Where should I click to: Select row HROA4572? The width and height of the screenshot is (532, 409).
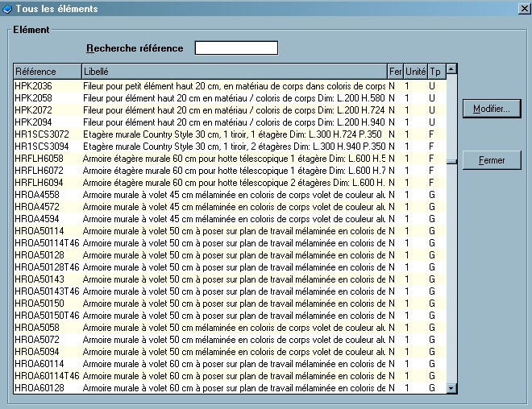(x=230, y=207)
